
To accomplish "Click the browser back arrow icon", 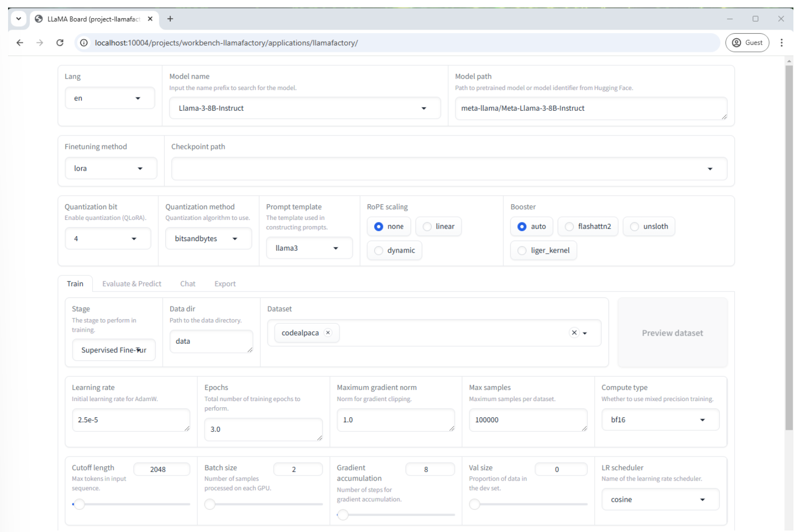I will click(20, 43).
